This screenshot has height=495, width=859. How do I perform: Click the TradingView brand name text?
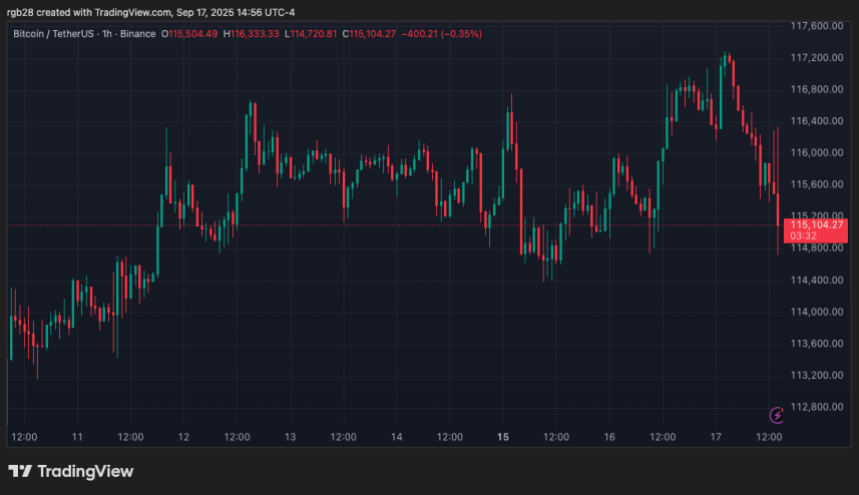[x=86, y=471]
